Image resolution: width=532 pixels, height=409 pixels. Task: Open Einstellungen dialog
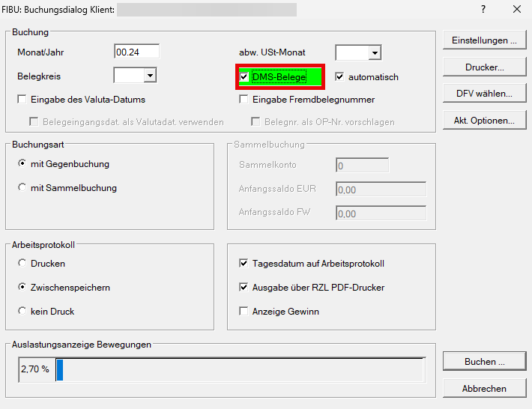(484, 40)
